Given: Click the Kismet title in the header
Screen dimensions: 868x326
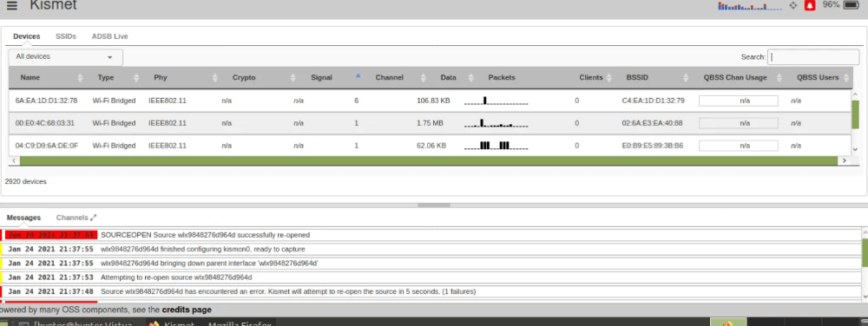Looking at the screenshot, I should click(53, 5).
